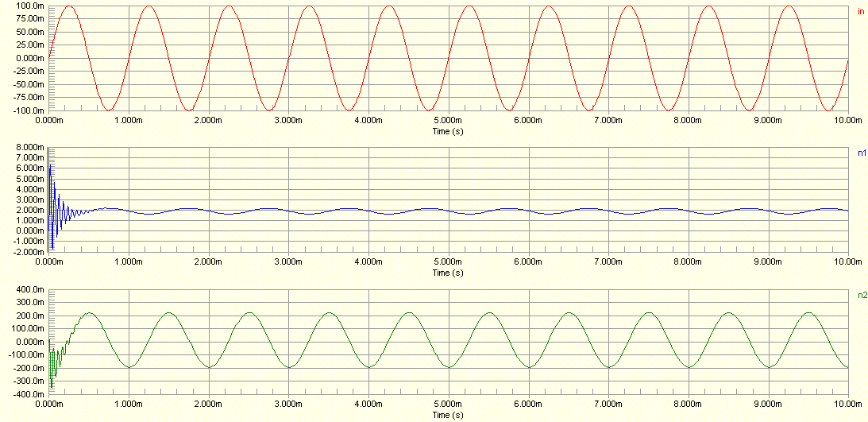Click "Time (s)" label under the n1 plot

449,272
